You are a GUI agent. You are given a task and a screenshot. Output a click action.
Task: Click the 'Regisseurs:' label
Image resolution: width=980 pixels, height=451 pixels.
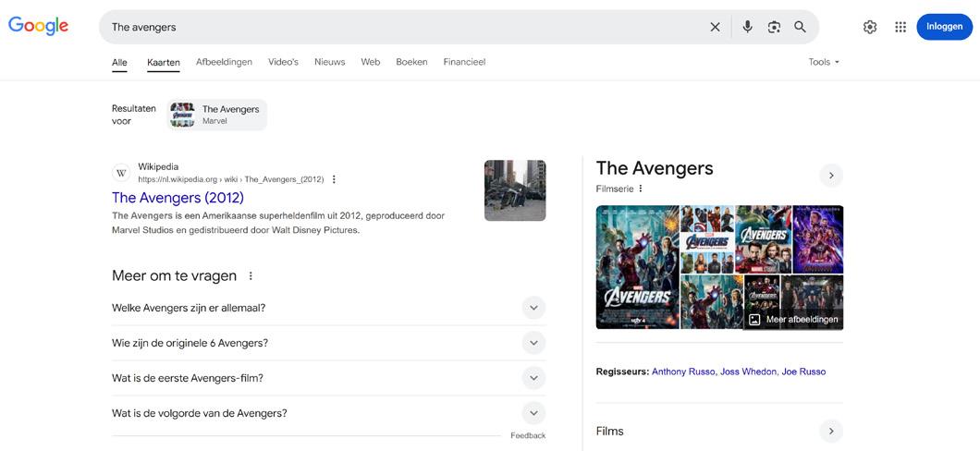(622, 372)
